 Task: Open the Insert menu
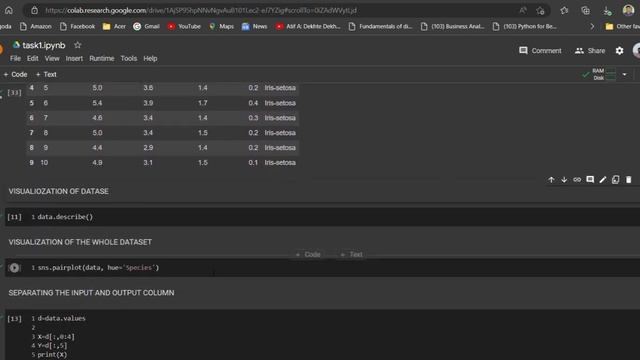click(74, 59)
